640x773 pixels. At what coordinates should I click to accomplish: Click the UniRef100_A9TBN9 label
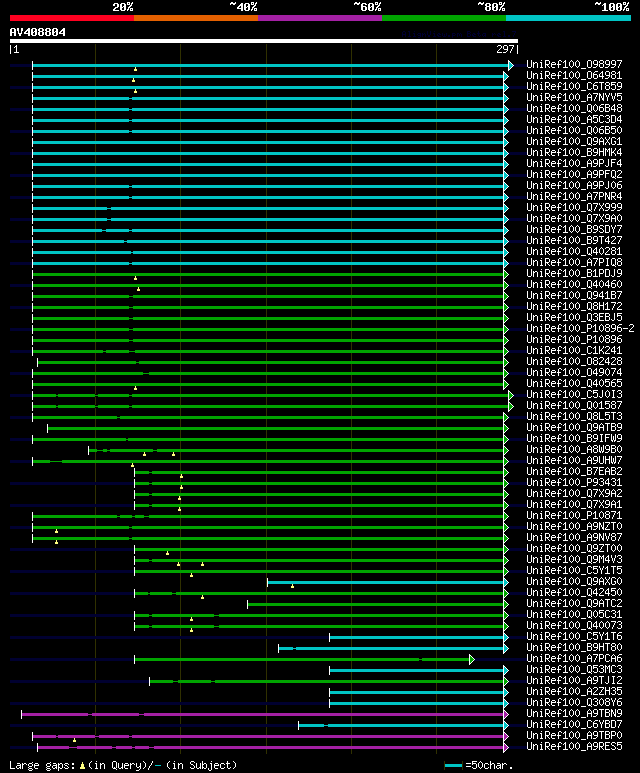coord(574,714)
